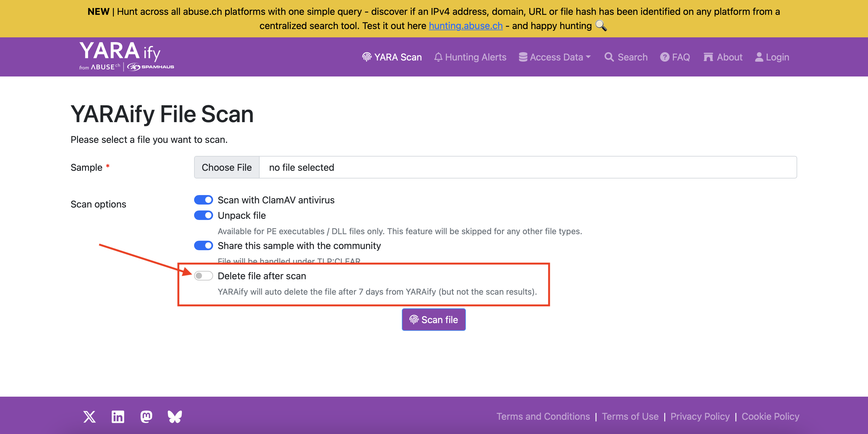The width and height of the screenshot is (868, 434).
Task: Click the 'Sample' field label
Action: point(86,167)
